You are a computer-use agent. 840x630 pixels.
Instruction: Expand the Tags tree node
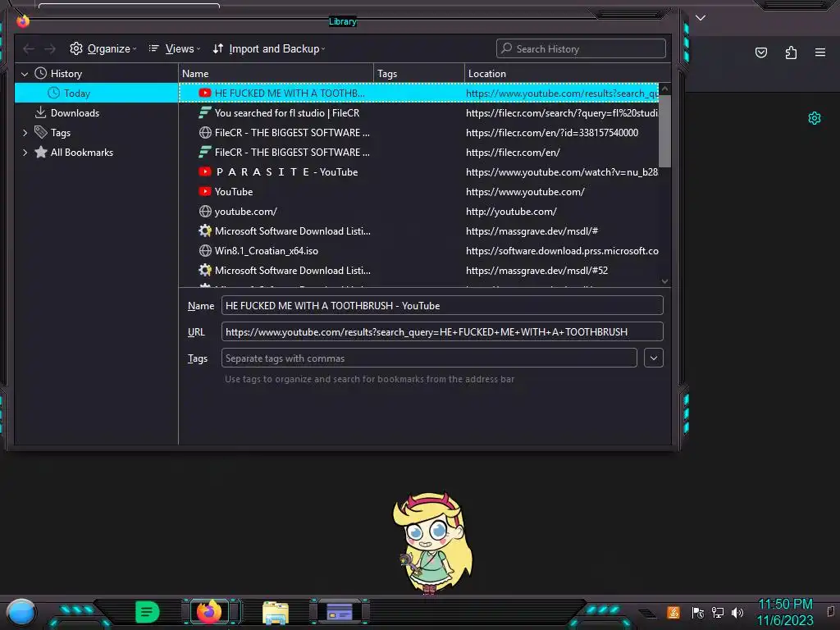(x=25, y=133)
